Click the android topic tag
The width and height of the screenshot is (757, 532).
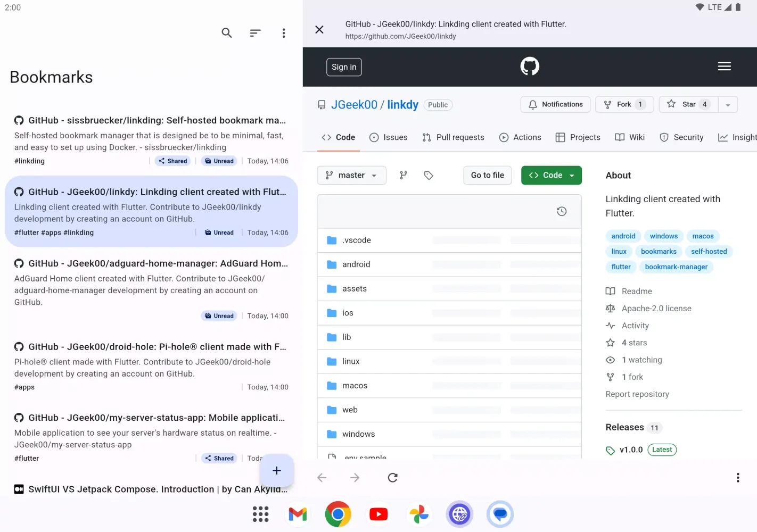pos(623,236)
